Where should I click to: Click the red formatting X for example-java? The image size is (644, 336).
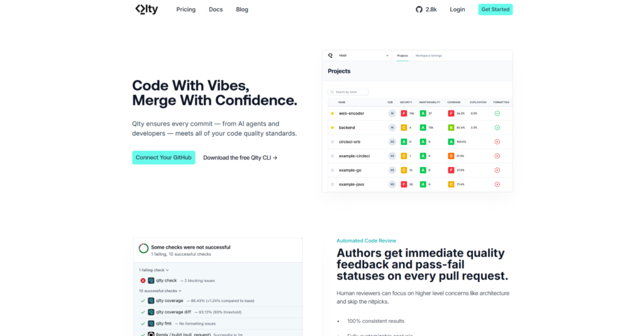(497, 184)
